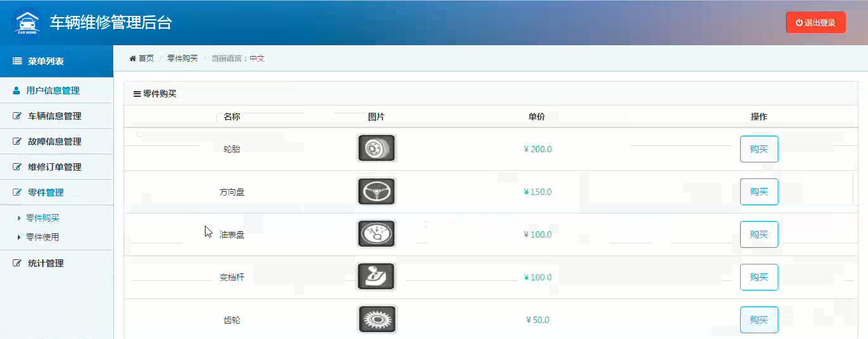Click the 退出登录 logout button
Screen dimensions: 868x339
click(x=816, y=22)
